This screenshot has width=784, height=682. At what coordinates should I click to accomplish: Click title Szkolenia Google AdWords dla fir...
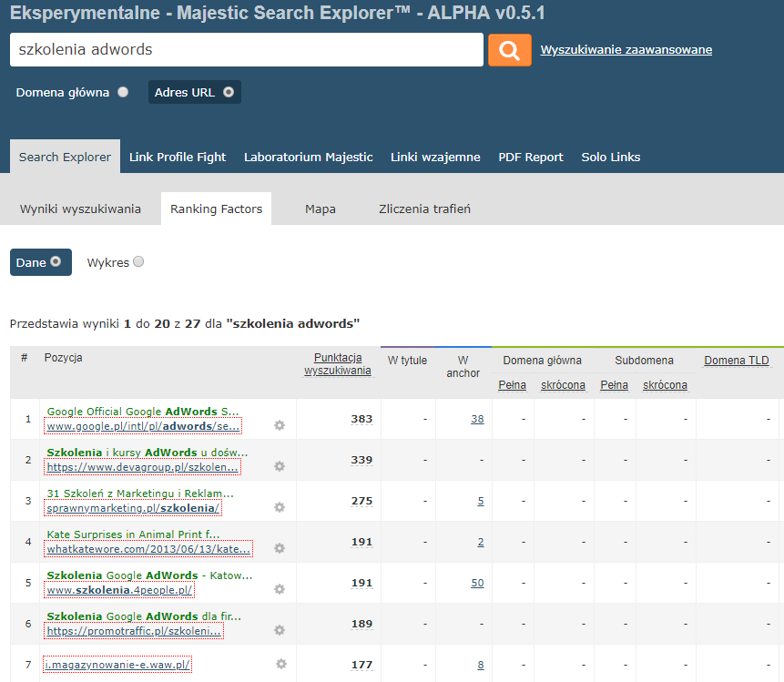click(x=144, y=616)
